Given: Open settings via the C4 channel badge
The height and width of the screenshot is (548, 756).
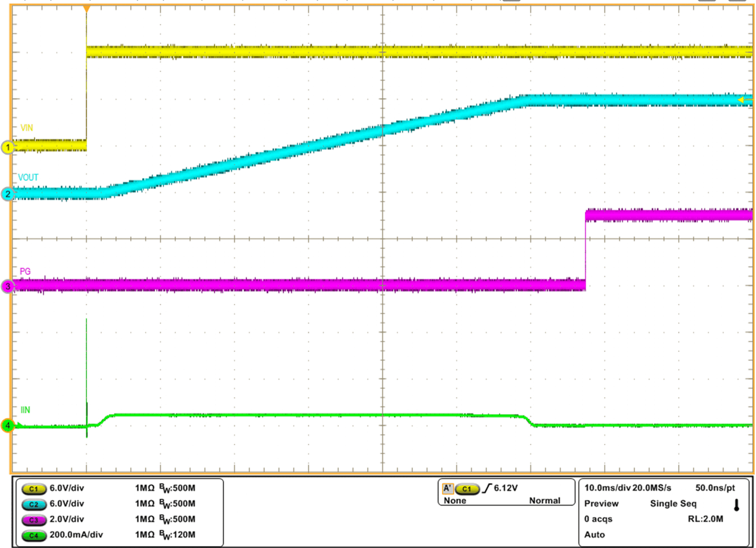Looking at the screenshot, I should pos(34,535).
